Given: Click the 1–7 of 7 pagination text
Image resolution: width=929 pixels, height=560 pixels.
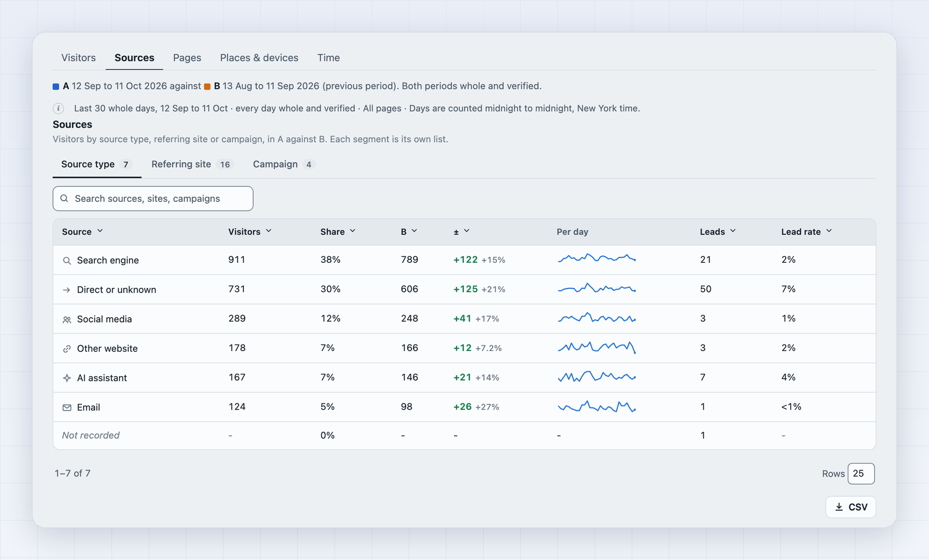Looking at the screenshot, I should tap(73, 474).
